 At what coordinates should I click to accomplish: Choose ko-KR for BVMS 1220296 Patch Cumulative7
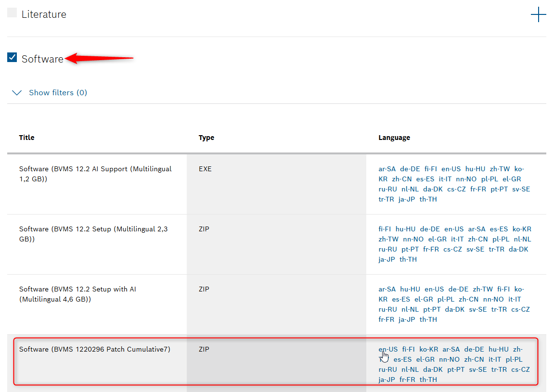point(428,349)
